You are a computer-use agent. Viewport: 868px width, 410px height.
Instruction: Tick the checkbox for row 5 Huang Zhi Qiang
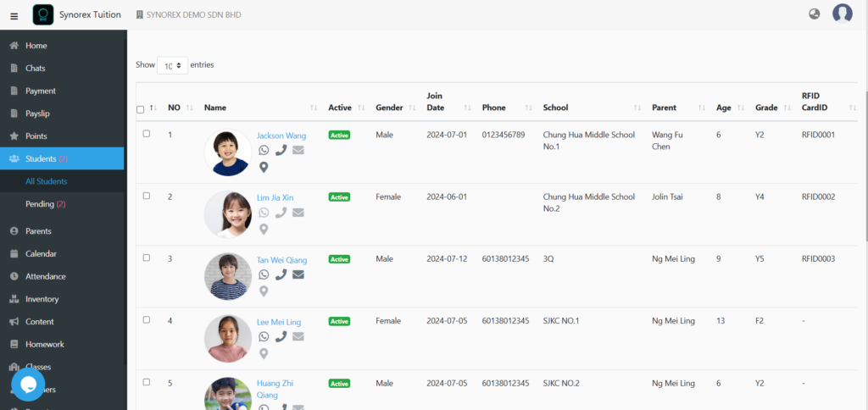coord(146,382)
